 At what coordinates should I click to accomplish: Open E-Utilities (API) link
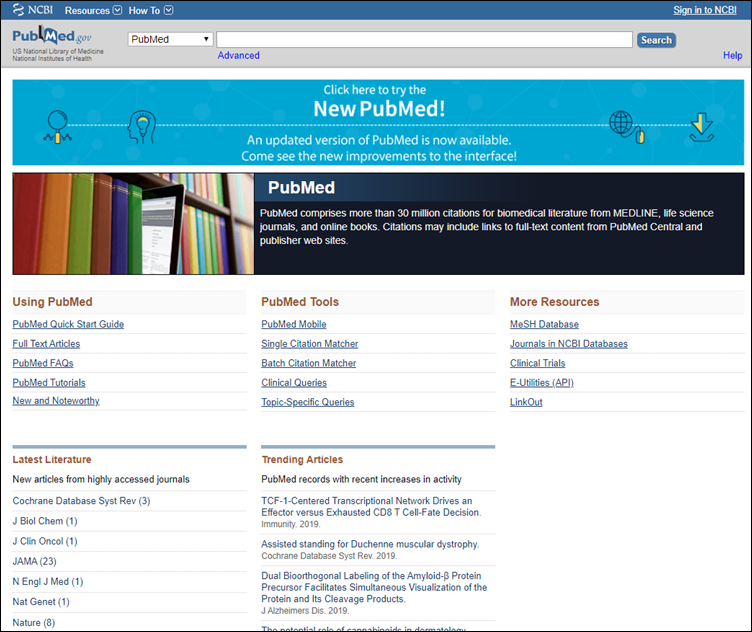(541, 383)
